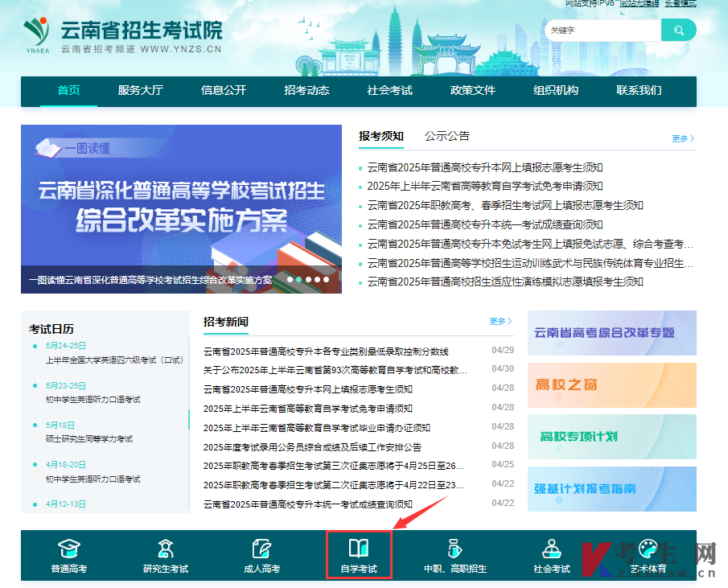The width and height of the screenshot is (728, 588).
Task: Select calendar entry 硕士研究生同等学力考试
Action: tap(89, 439)
